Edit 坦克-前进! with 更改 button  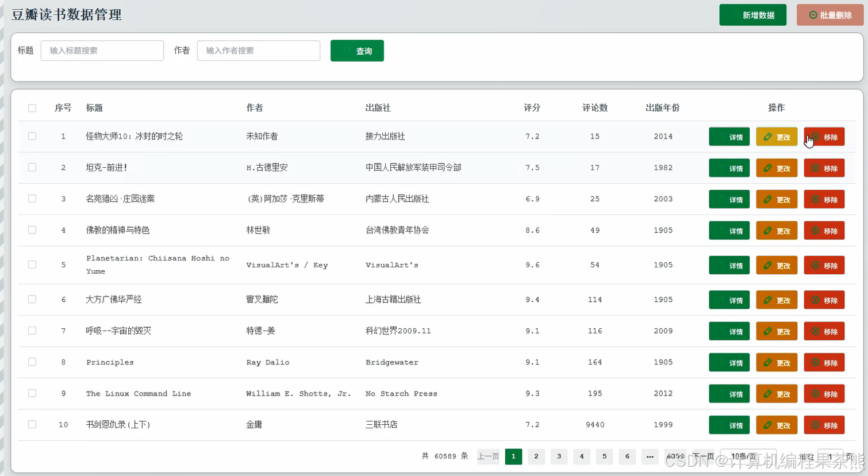(x=777, y=168)
